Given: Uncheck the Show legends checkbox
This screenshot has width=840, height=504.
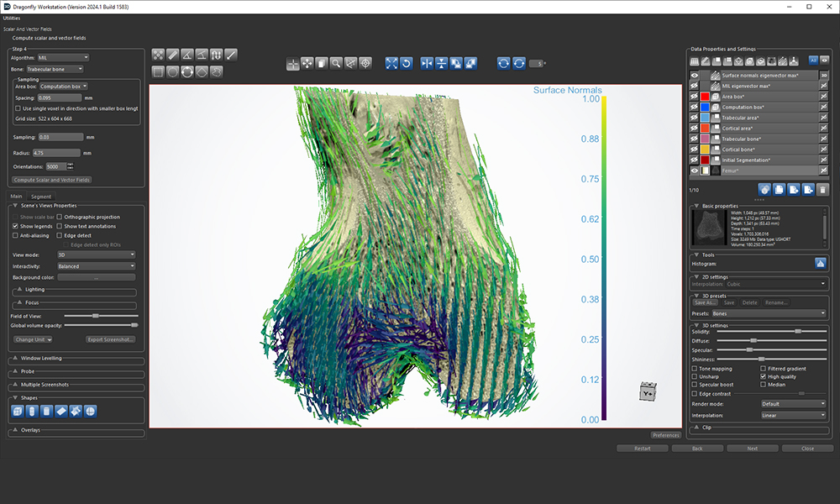Looking at the screenshot, I should (x=16, y=226).
